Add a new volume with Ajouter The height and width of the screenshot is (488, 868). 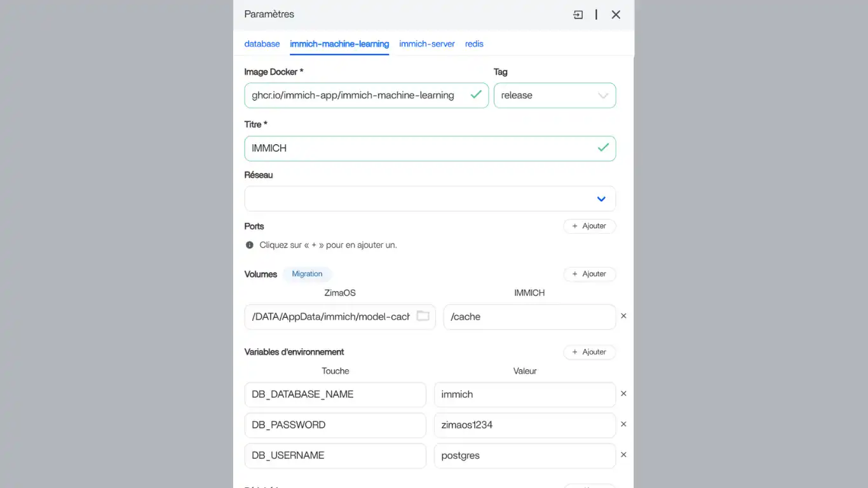pyautogui.click(x=589, y=274)
